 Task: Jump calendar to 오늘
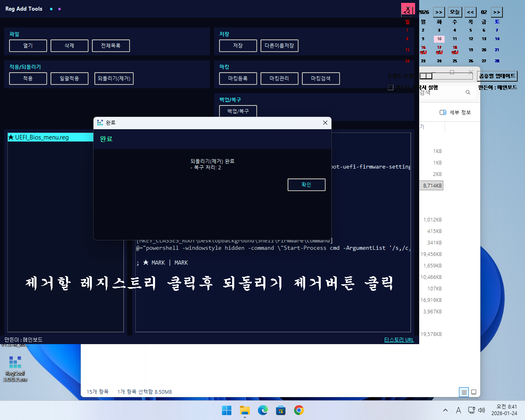tap(455, 12)
